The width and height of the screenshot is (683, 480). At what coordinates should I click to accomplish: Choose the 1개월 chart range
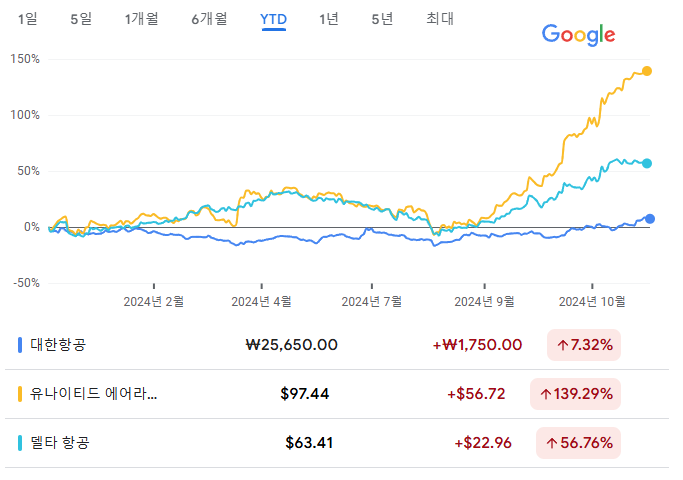click(142, 19)
